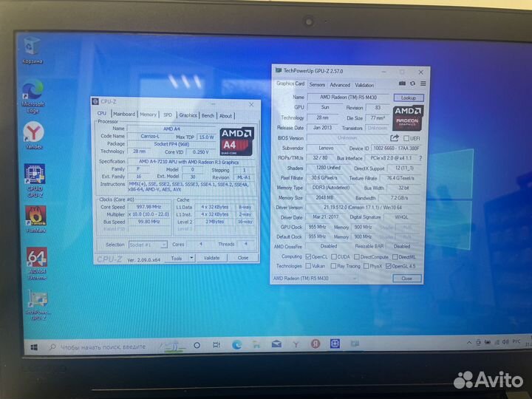The width and height of the screenshot is (532, 399).
Task: Toggle the OpenGL 4.5 checkbox
Action: (389, 266)
